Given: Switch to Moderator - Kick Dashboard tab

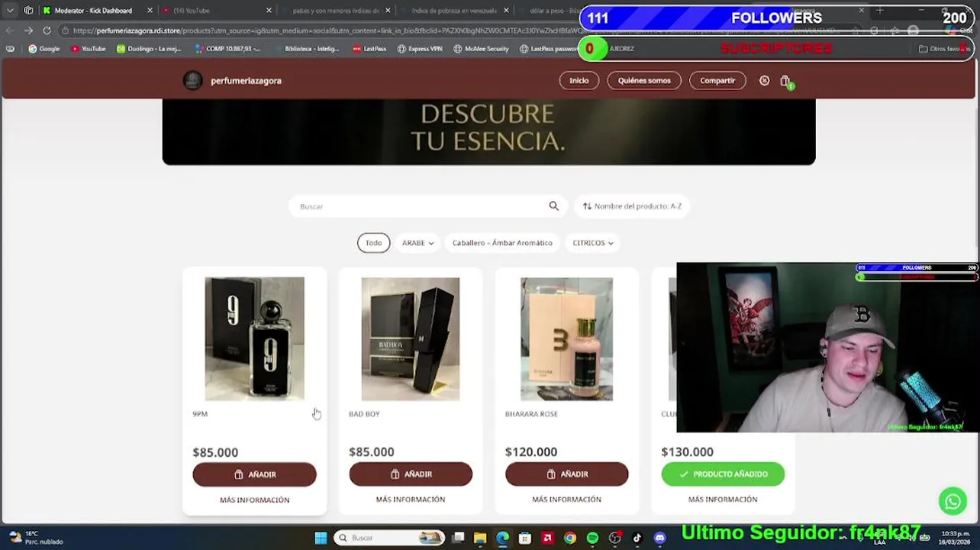Looking at the screenshot, I should [x=93, y=11].
